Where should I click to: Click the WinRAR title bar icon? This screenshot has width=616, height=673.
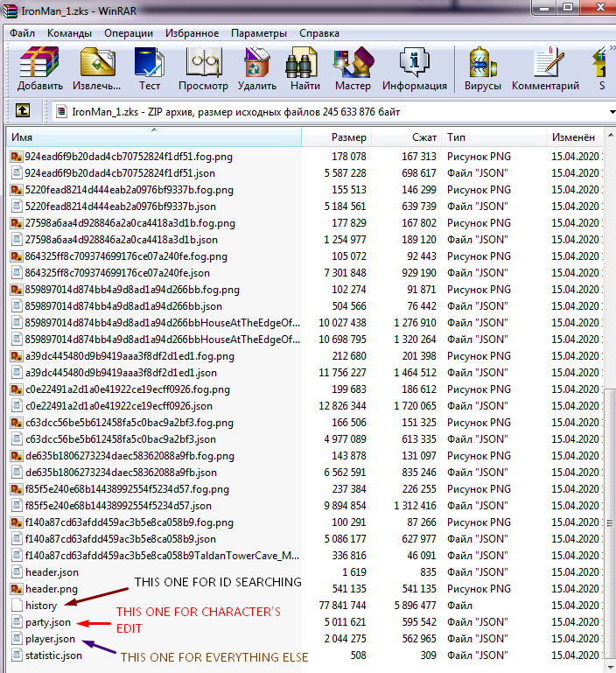click(10, 10)
